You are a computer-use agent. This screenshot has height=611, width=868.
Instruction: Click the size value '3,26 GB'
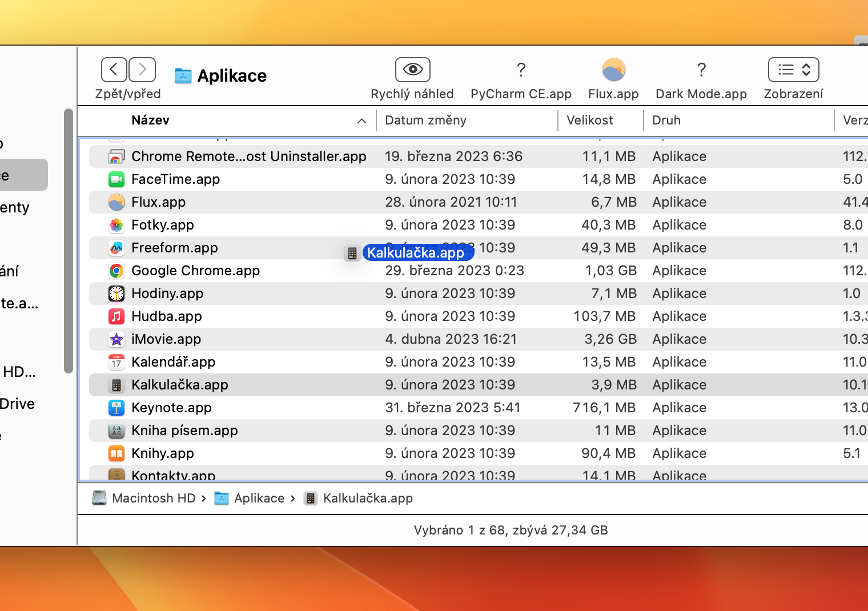click(x=610, y=339)
